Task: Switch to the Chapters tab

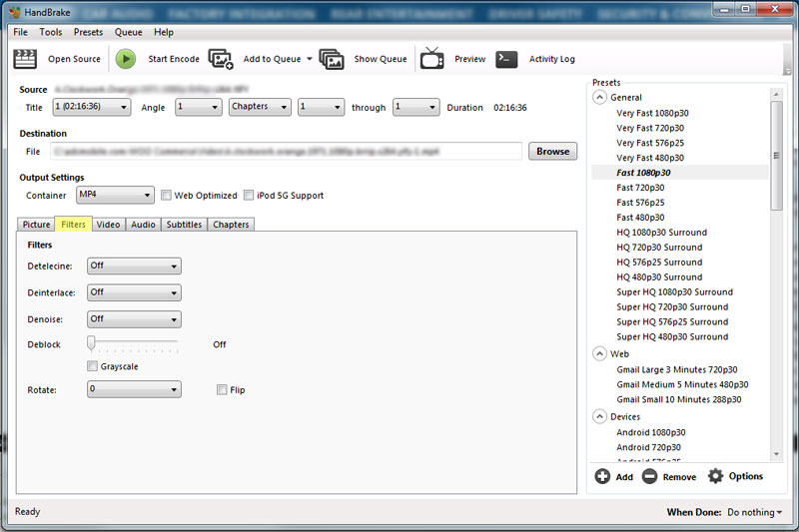Action: click(231, 225)
